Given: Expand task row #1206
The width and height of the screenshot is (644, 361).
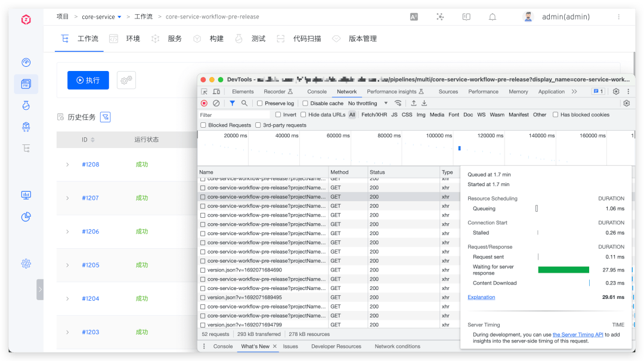Looking at the screenshot, I should [68, 232].
